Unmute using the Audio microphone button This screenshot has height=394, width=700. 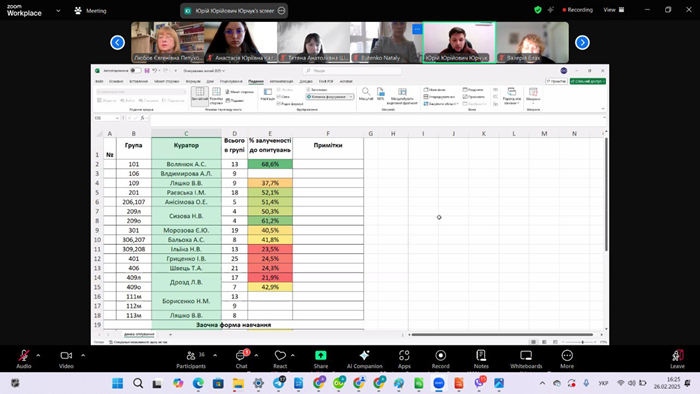point(24,359)
